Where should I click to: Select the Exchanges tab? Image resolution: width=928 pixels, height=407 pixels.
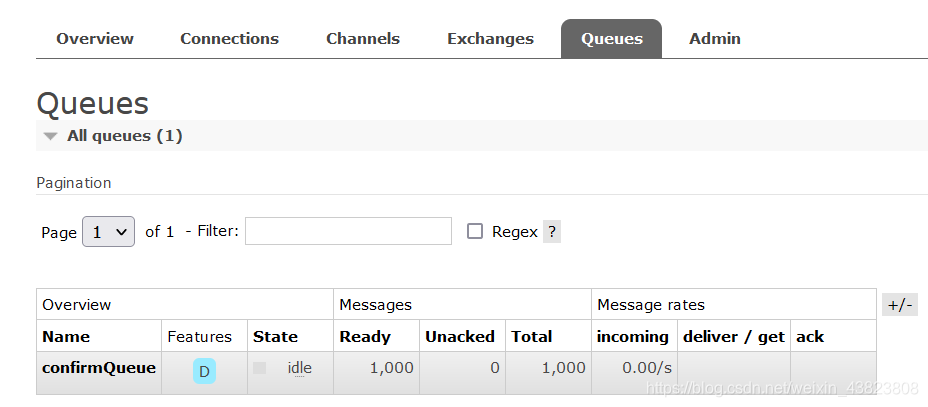click(x=490, y=39)
